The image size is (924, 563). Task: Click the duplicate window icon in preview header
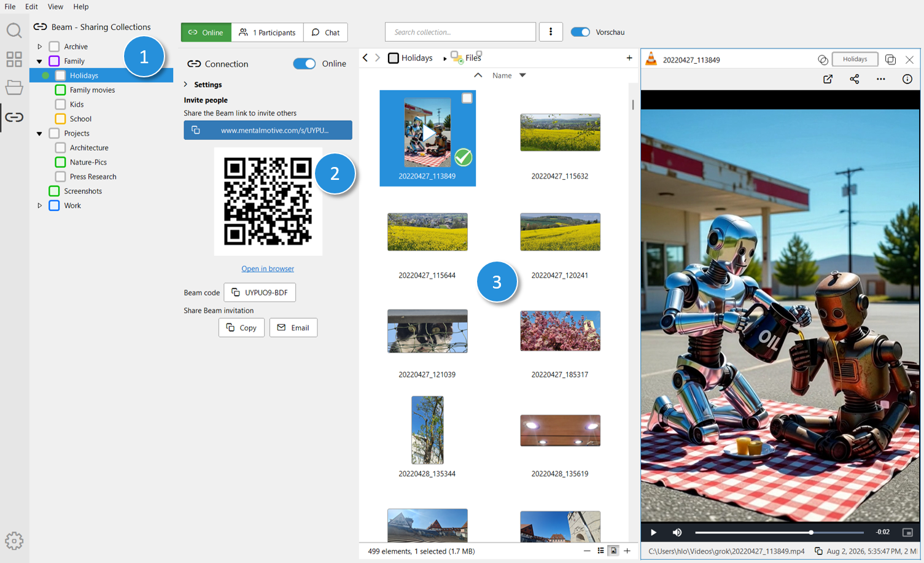890,60
